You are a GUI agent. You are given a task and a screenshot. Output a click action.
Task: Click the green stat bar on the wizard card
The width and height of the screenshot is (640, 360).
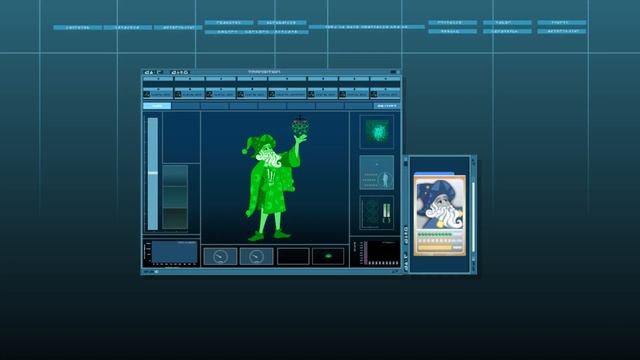click(435, 235)
